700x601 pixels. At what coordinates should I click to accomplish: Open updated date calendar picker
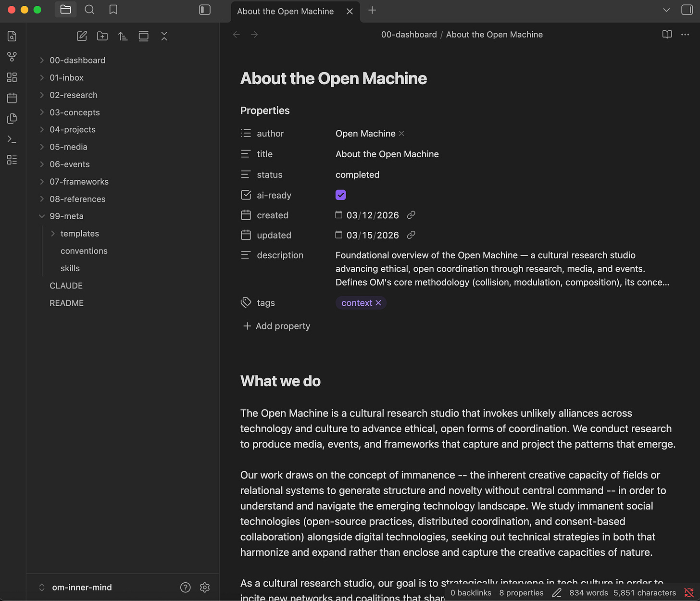click(338, 235)
